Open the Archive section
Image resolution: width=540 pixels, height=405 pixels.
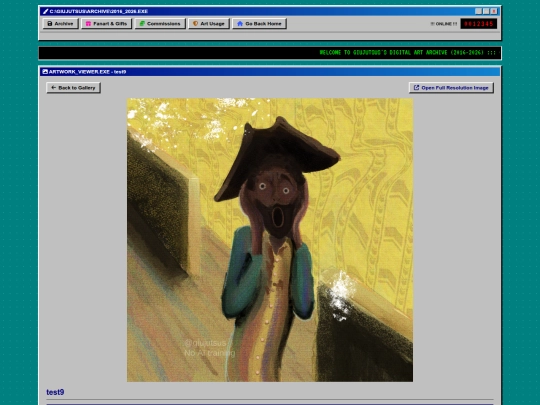coord(60,23)
